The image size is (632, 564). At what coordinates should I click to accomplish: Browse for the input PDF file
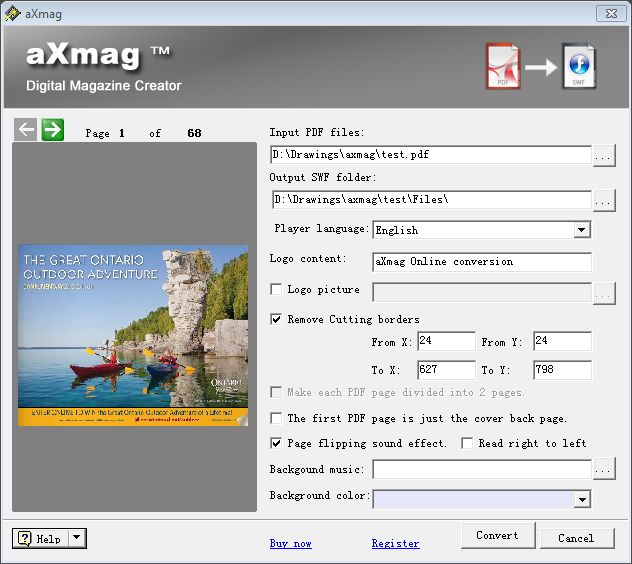604,155
